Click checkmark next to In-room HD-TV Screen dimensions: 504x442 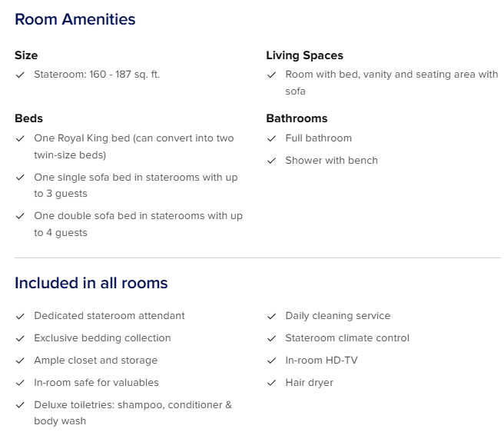pos(271,361)
